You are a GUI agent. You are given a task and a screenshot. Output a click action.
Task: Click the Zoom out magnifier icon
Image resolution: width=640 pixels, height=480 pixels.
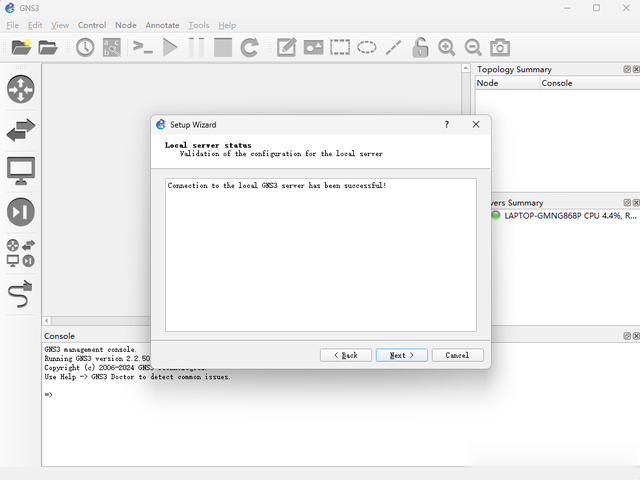point(473,47)
